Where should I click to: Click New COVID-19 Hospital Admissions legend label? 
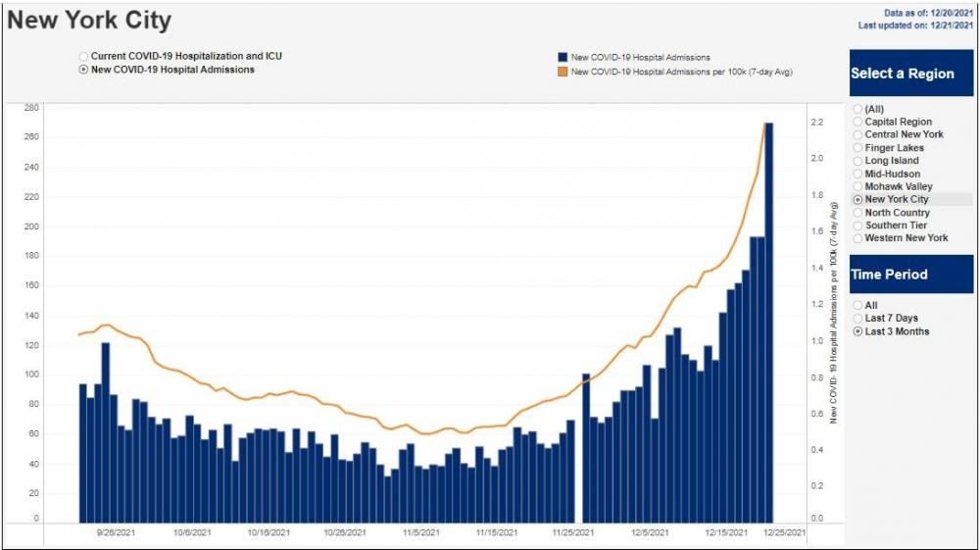[x=641, y=58]
